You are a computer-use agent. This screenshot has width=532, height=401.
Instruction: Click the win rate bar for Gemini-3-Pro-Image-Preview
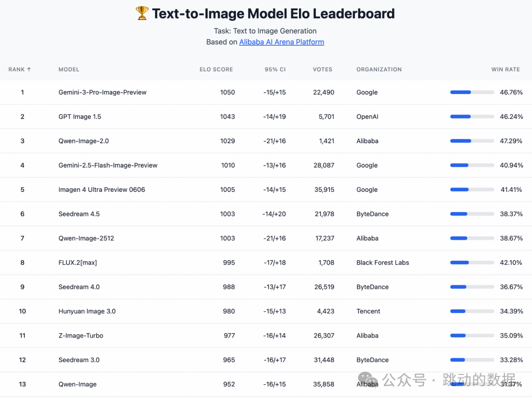472,92
